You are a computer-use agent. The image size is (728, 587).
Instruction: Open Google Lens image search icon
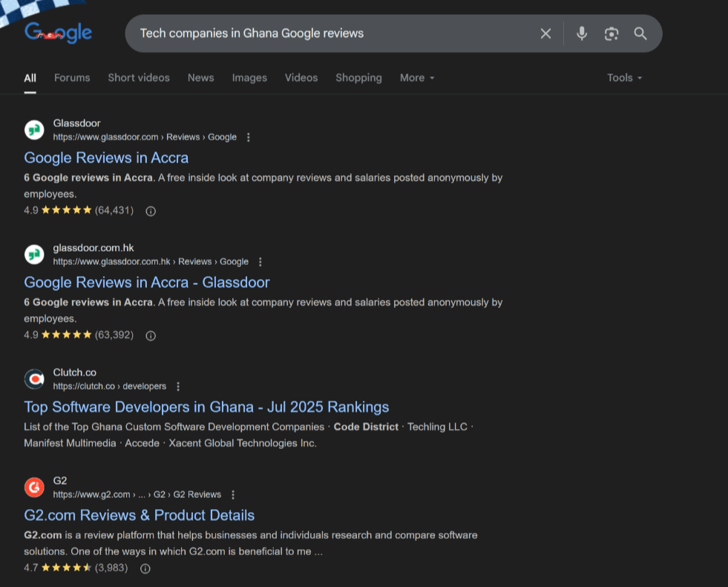[x=611, y=33]
